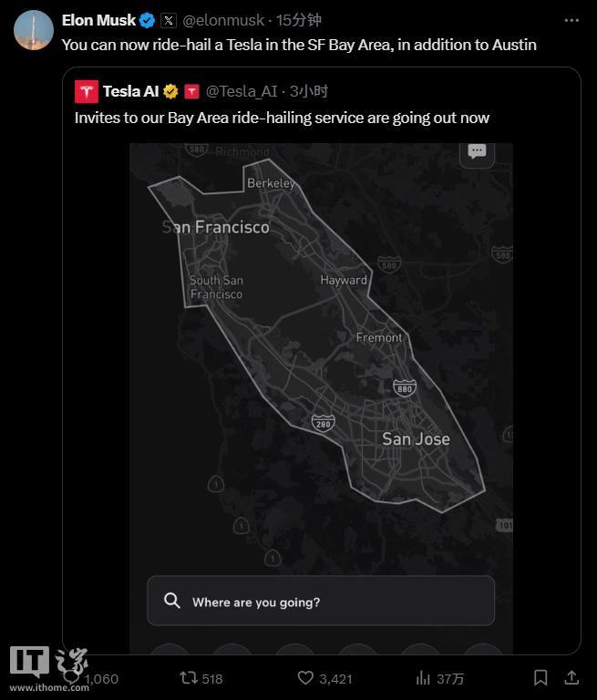The image size is (597, 700).
Task: Click the Interstate 280 shield on the map
Action: coord(324,423)
